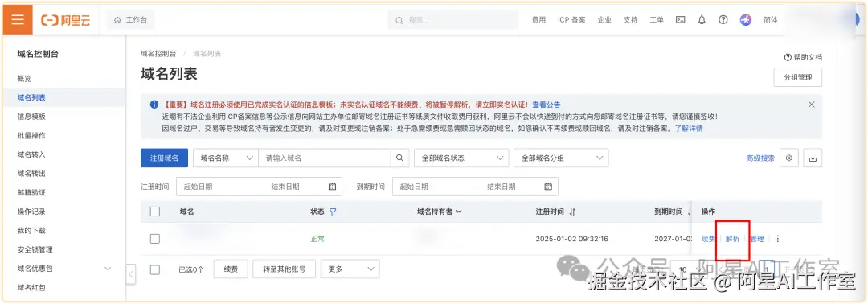Check the bottom bulk-select checkbox
The height and width of the screenshot is (304, 868).
coord(155,269)
